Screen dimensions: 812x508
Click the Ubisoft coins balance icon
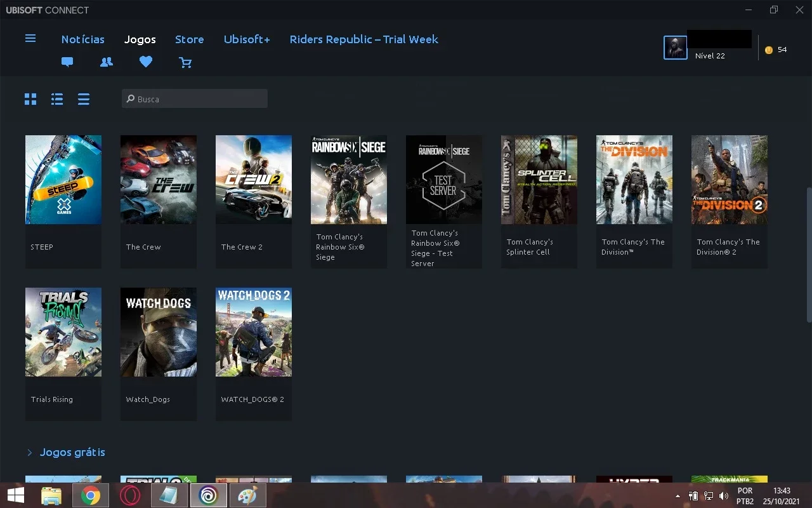pos(769,50)
